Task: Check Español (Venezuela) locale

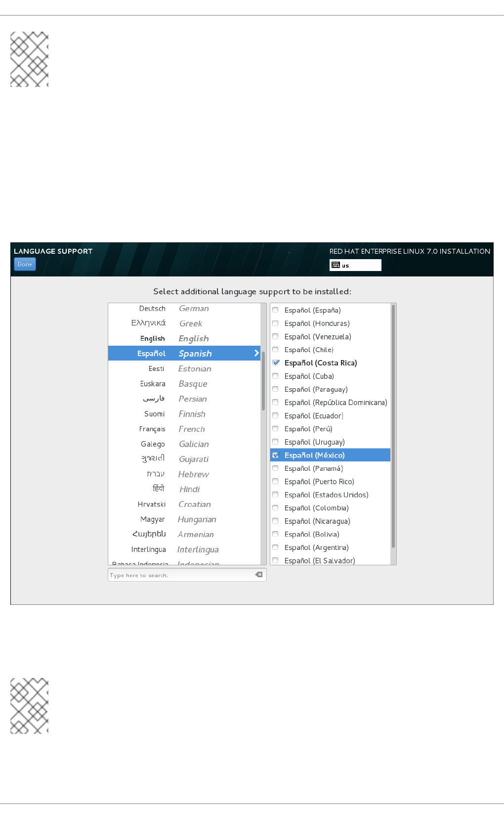Action: (x=276, y=336)
